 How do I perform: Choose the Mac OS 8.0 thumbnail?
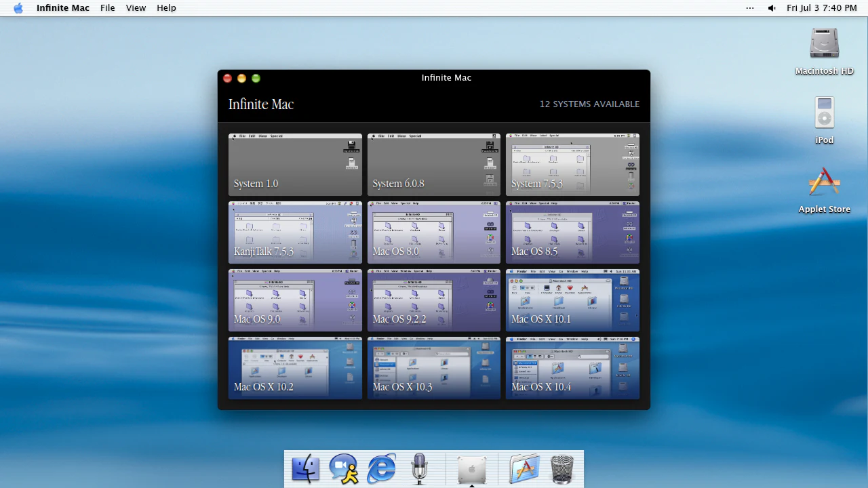[434, 232]
